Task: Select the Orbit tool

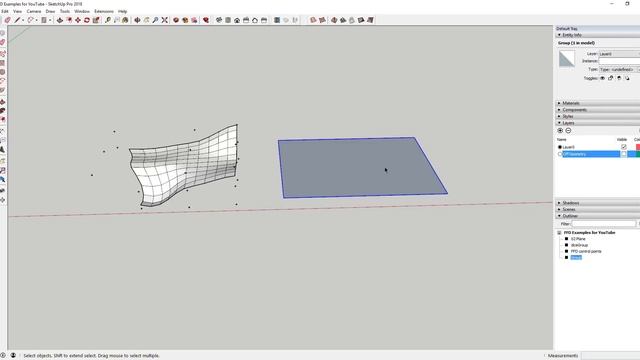Action: (138, 20)
